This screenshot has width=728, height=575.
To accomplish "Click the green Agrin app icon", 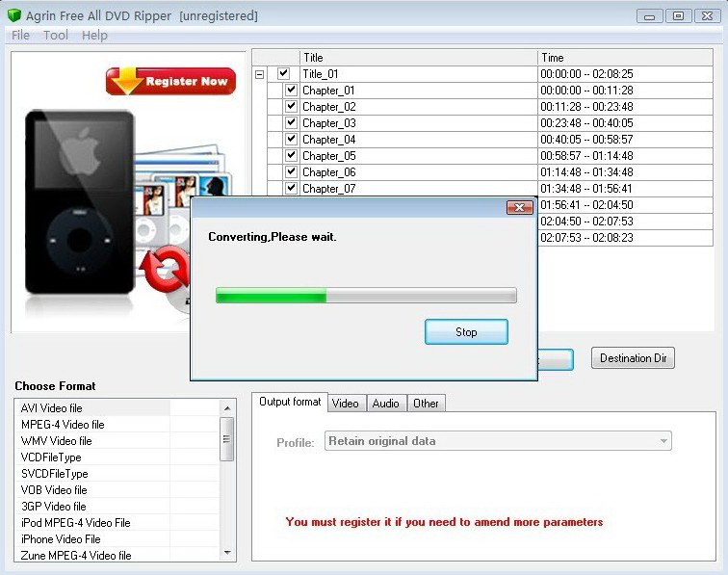I will (x=14, y=15).
